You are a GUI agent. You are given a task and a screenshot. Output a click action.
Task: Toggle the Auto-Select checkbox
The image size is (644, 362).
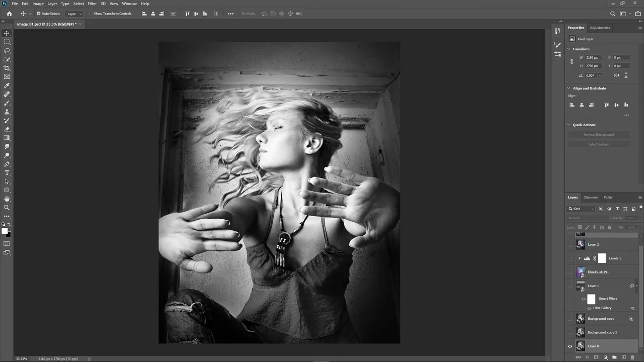39,14
